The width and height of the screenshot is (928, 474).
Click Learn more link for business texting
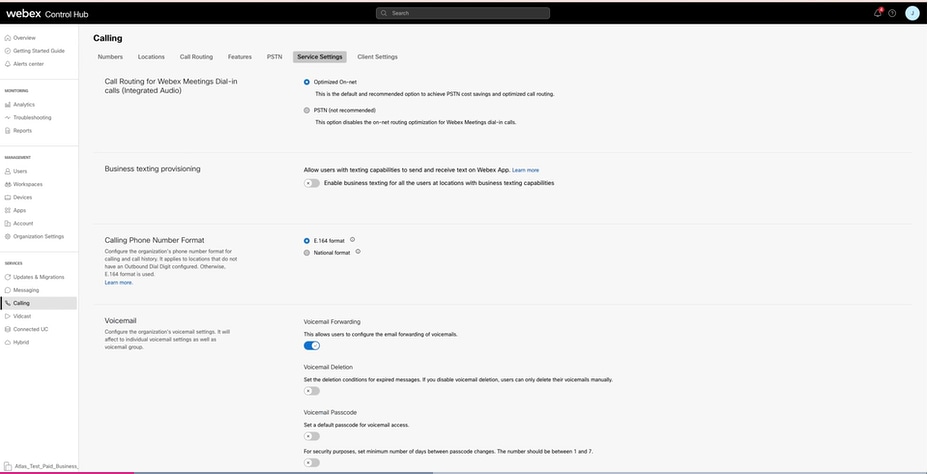(526, 170)
